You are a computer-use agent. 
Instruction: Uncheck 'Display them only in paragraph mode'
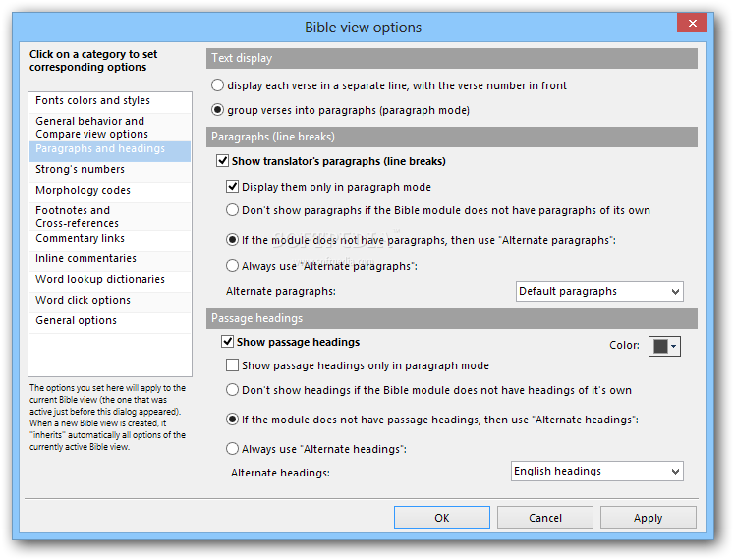232,187
